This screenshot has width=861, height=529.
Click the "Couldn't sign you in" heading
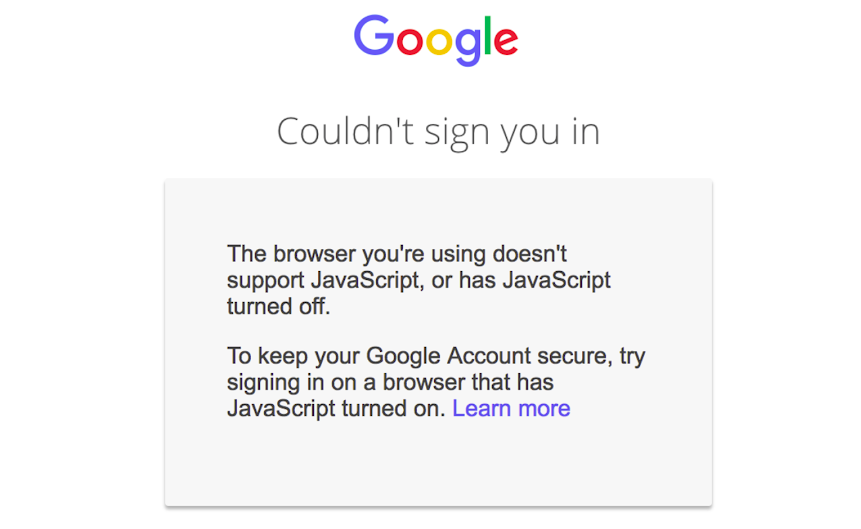click(438, 132)
